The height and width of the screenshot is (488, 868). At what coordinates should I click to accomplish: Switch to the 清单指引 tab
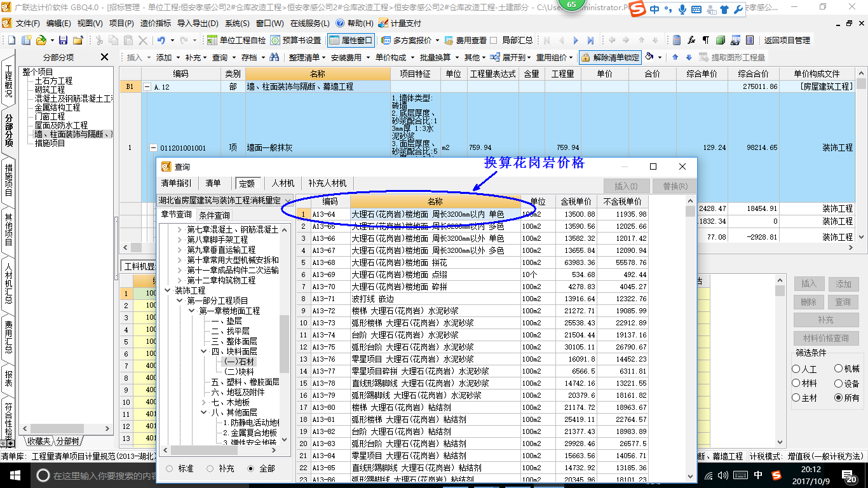point(176,183)
